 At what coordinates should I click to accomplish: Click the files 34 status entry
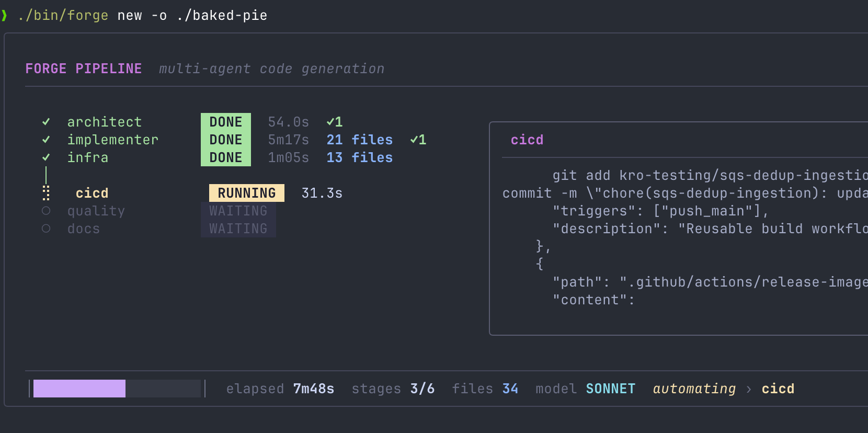485,389
